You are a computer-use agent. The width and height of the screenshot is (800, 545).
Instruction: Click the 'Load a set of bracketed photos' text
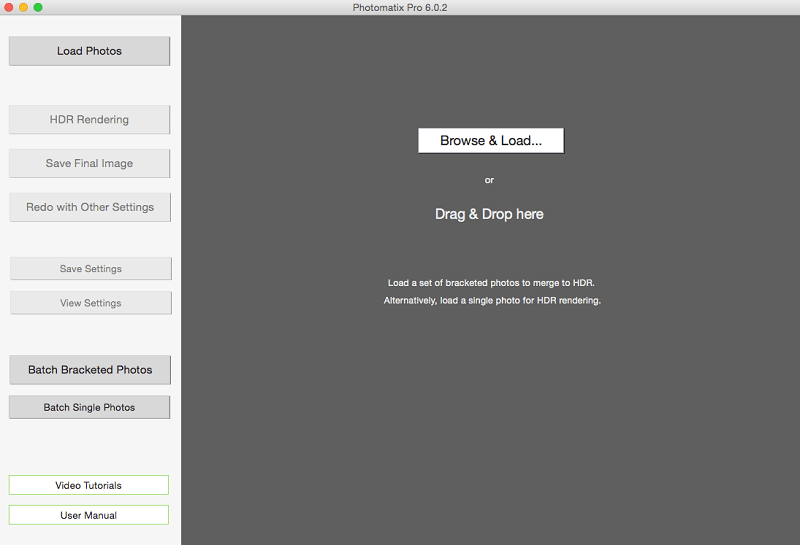click(x=491, y=283)
